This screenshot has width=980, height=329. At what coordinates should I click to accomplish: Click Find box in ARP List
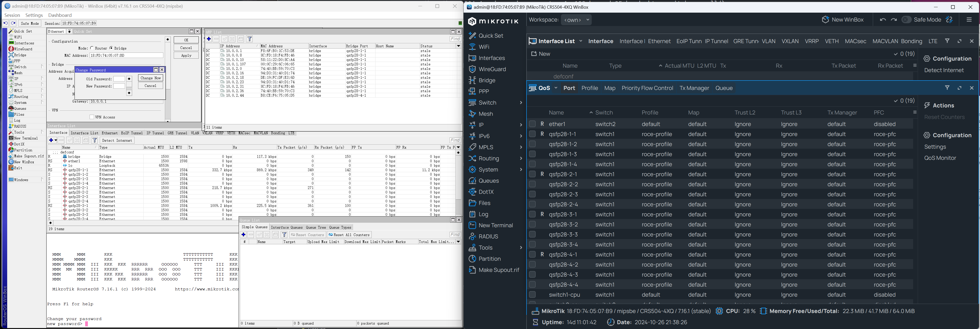click(455, 39)
